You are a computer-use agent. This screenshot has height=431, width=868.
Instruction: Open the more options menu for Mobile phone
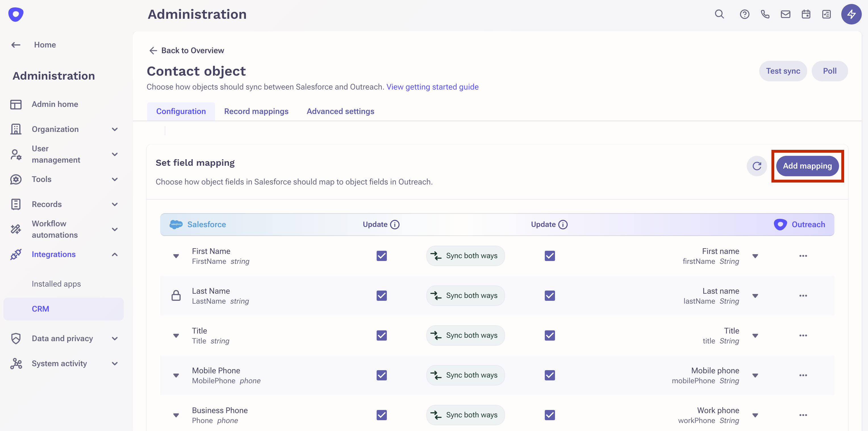[803, 375]
